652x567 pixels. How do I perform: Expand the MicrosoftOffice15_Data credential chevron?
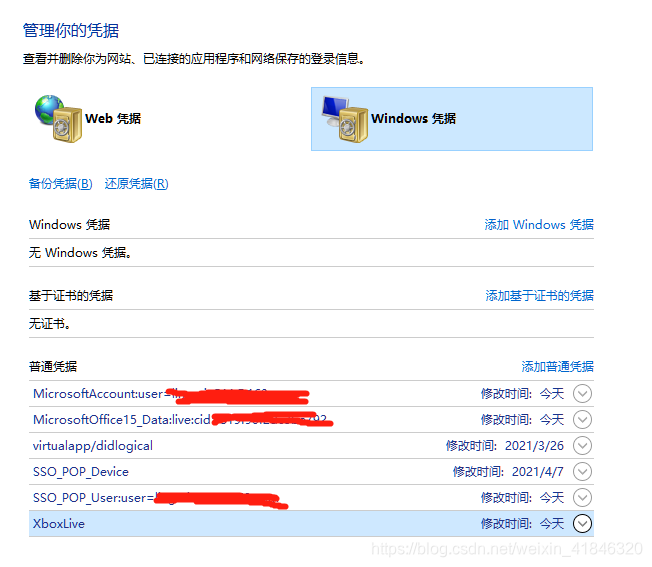point(582,419)
